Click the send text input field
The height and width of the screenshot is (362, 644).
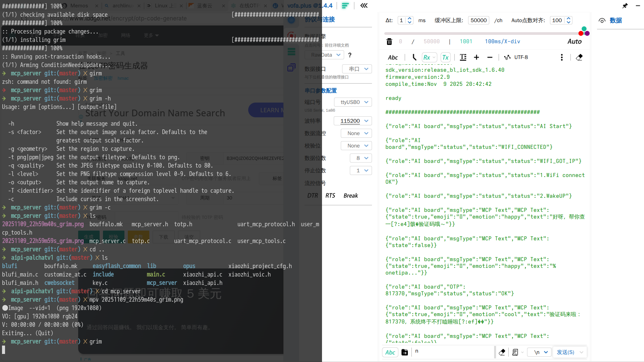tap(453, 352)
